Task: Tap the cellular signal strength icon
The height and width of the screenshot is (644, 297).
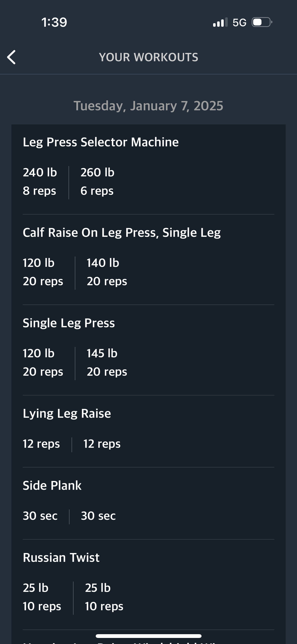Action: (220, 22)
